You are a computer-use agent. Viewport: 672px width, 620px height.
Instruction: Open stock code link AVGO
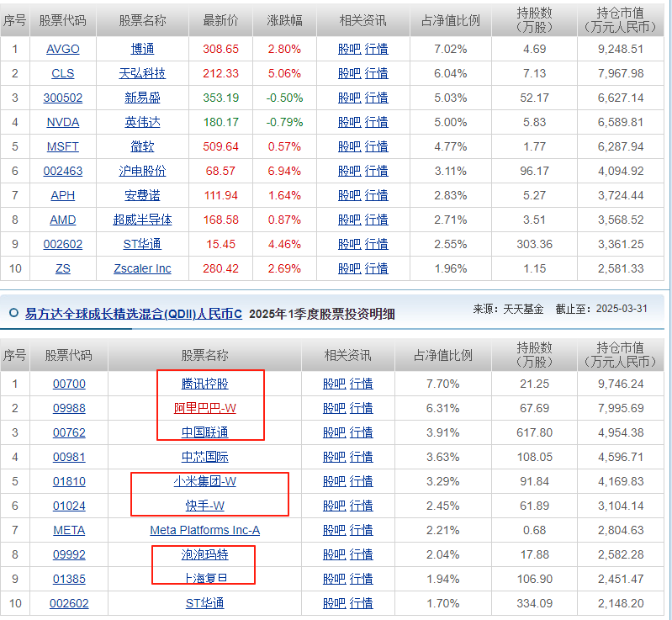[62, 49]
